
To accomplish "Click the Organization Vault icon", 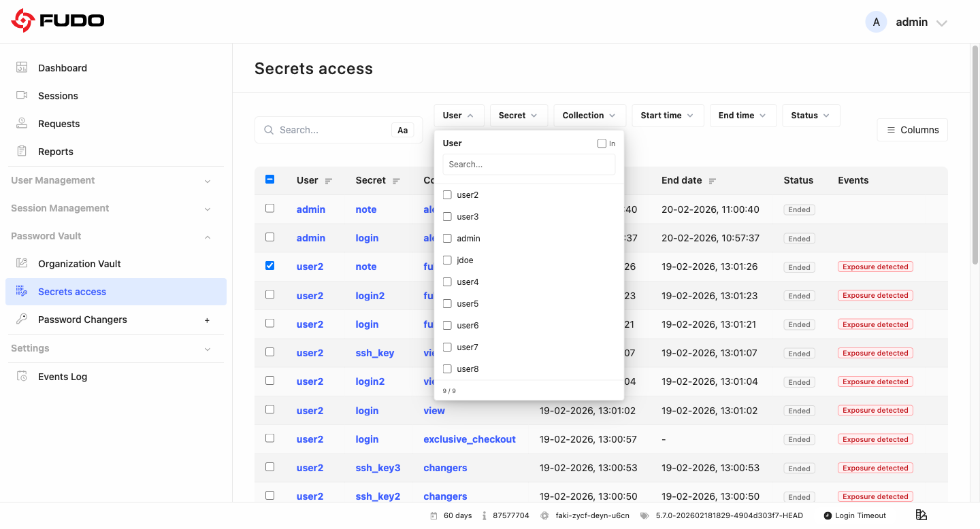I will 22,263.
